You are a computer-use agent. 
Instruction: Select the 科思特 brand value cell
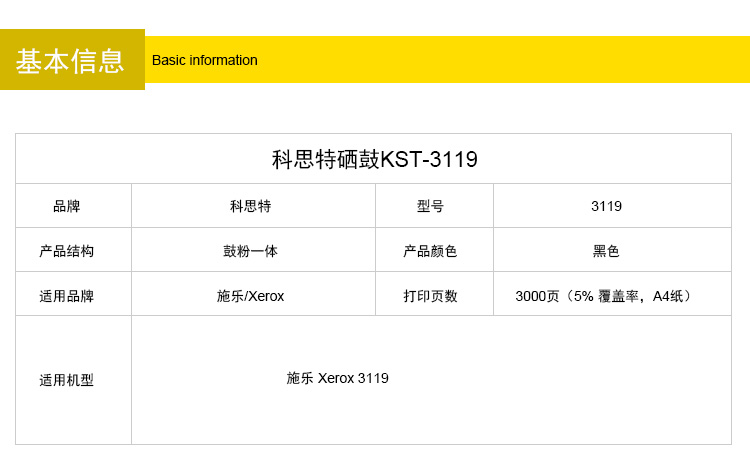250,207
